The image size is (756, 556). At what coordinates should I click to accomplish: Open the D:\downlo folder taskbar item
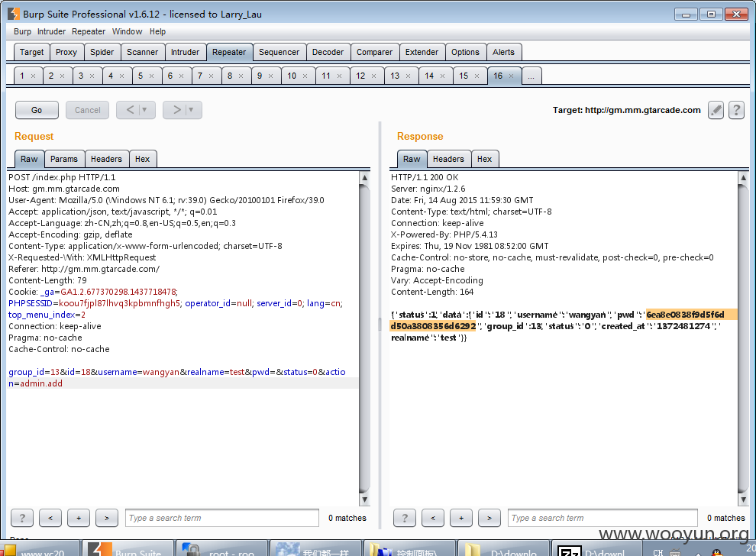(502, 550)
